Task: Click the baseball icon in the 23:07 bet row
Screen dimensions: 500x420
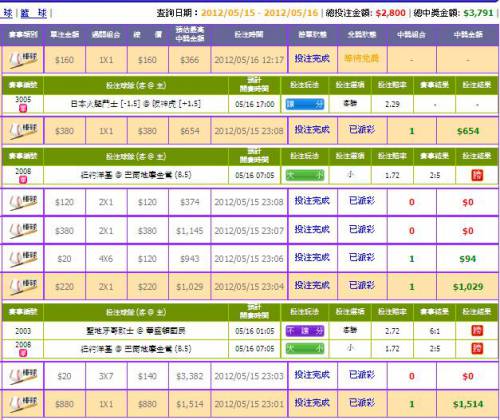Action: (x=23, y=230)
